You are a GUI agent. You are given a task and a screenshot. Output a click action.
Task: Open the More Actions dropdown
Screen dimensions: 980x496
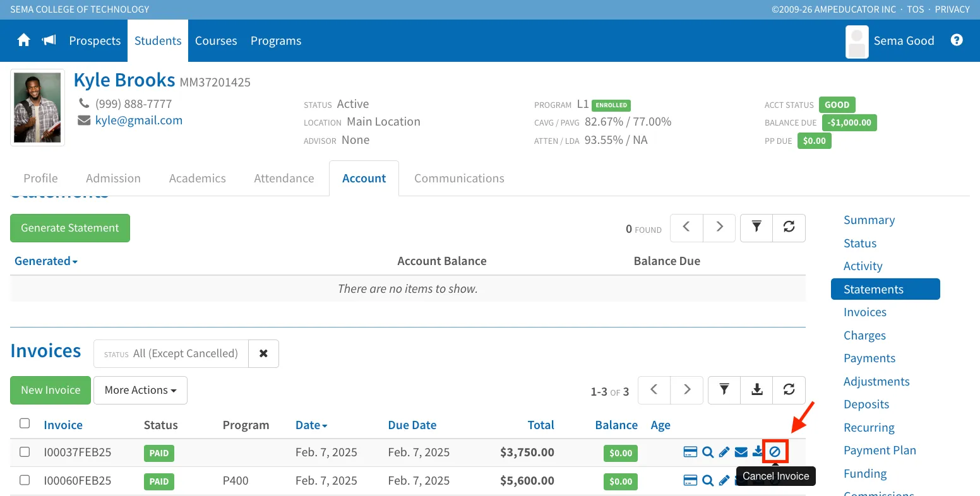pos(140,390)
